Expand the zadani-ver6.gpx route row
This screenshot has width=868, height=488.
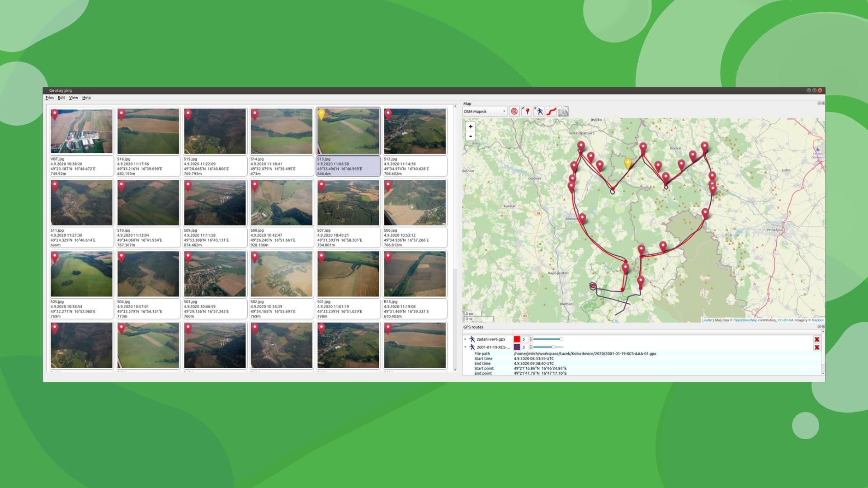[x=465, y=339]
